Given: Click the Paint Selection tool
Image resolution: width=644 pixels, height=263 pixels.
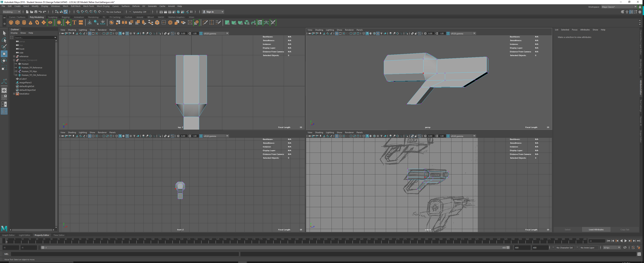Looking at the screenshot, I should [x=4, y=47].
